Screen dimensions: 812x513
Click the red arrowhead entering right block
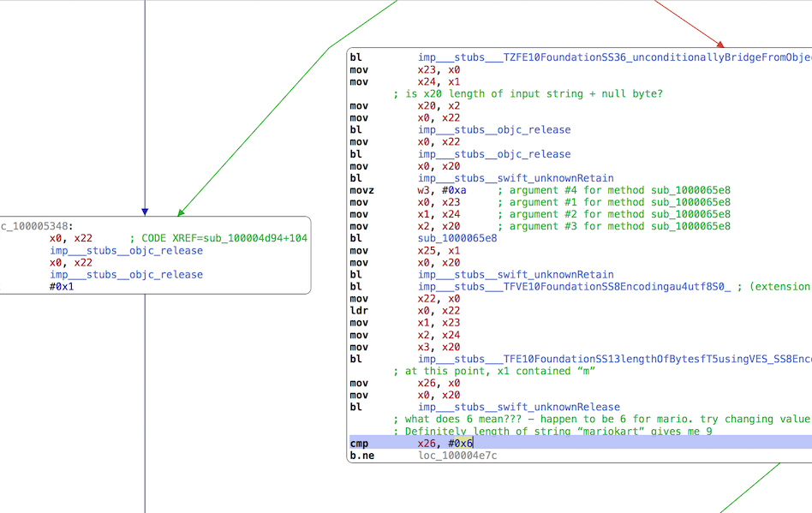(720, 44)
